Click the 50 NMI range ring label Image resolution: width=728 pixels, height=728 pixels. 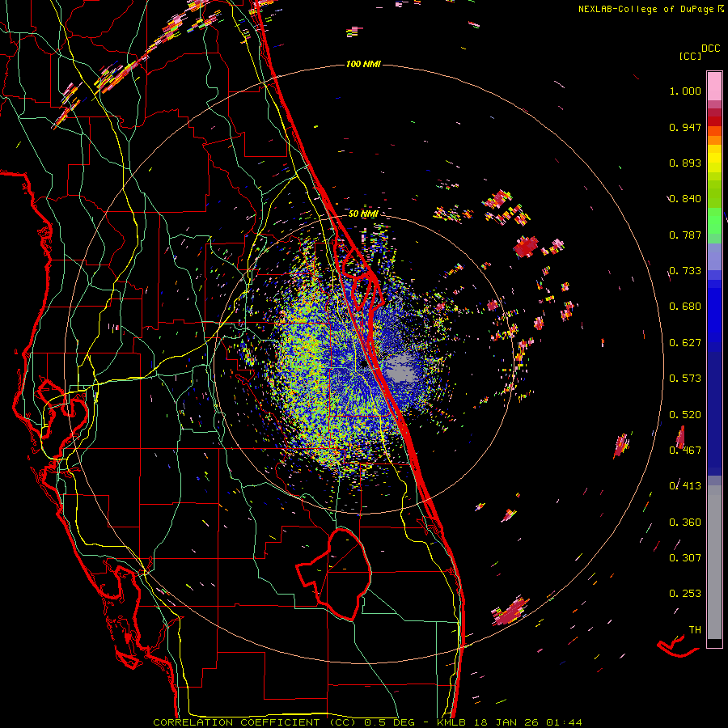coord(363,214)
